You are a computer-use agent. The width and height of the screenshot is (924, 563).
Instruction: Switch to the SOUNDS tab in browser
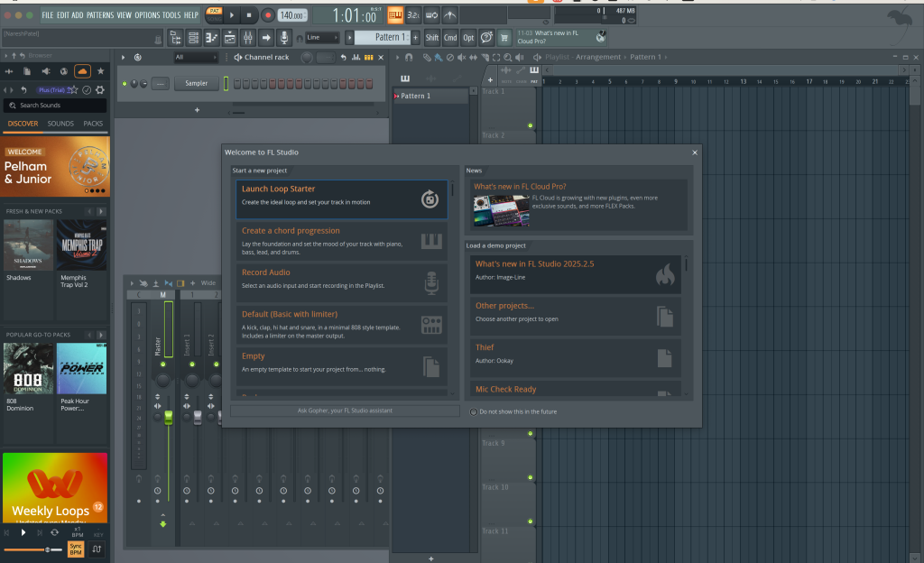coord(60,124)
